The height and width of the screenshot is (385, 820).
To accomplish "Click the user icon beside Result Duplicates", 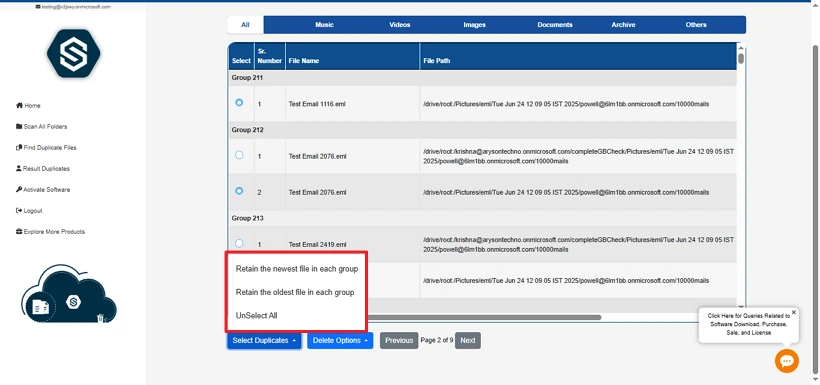I will [x=19, y=168].
